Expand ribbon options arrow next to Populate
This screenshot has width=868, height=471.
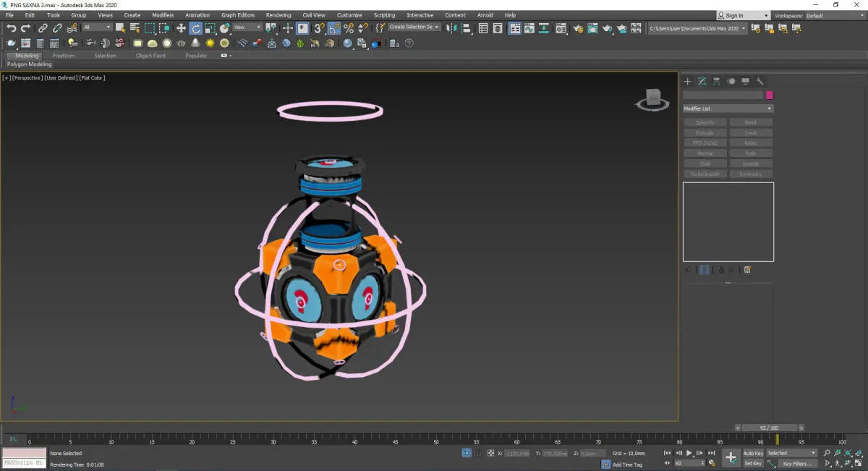(226, 56)
